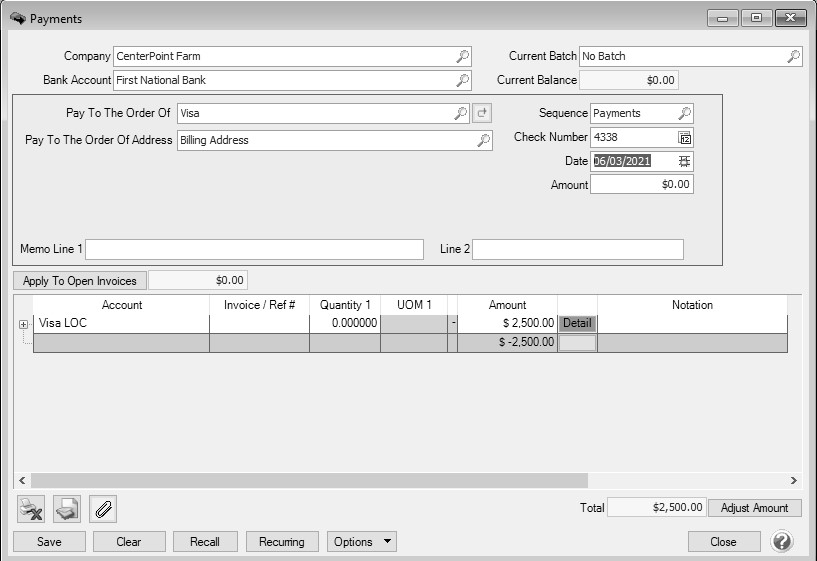817x561 pixels.
Task: Open attachments with the paperclip icon
Action: click(x=102, y=509)
